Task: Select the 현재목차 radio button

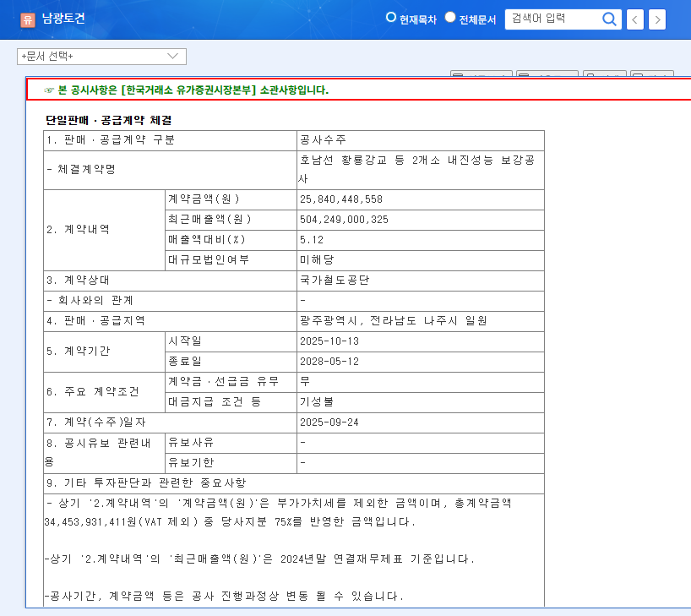Action: (x=390, y=17)
